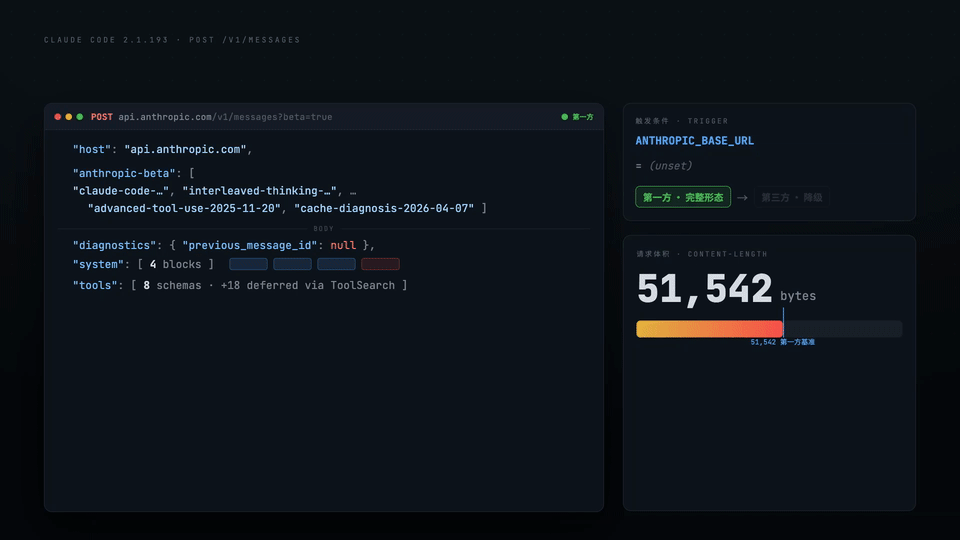Click the yellow window dot
The image size is (960, 540).
(x=69, y=117)
